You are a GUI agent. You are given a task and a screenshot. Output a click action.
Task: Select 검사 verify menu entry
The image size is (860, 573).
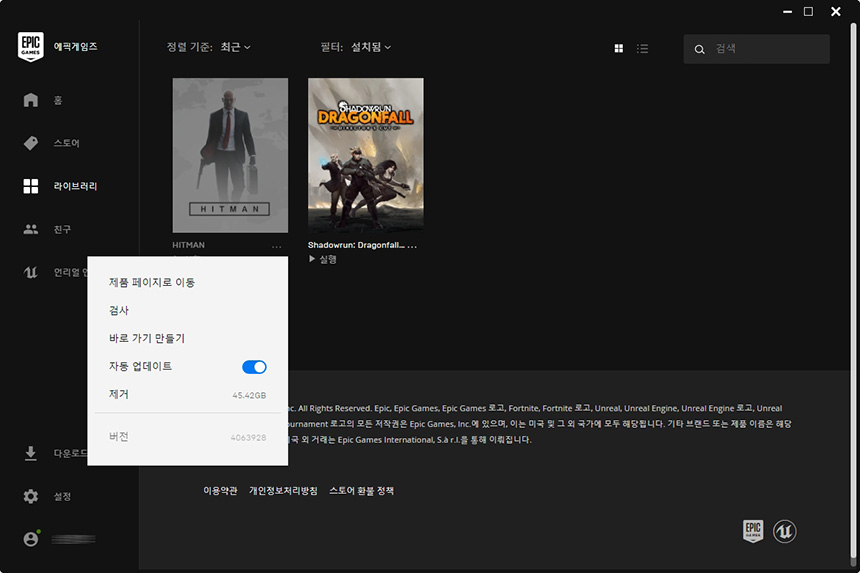point(118,310)
